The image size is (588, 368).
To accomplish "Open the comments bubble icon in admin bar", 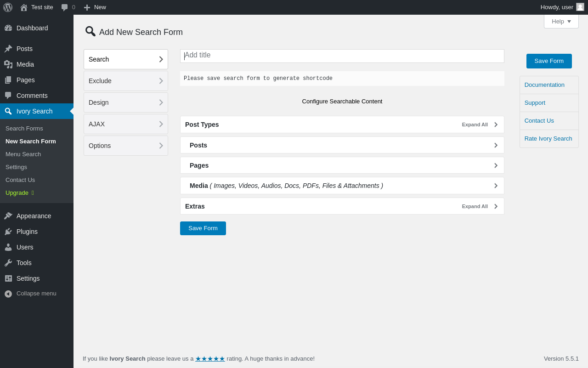I will coord(65,7).
